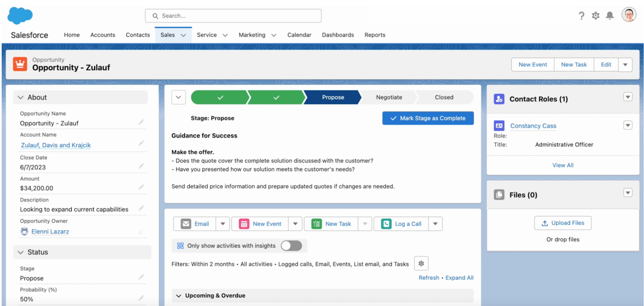Select the Negotiate stage in path
This screenshot has width=644, height=306.
(389, 97)
